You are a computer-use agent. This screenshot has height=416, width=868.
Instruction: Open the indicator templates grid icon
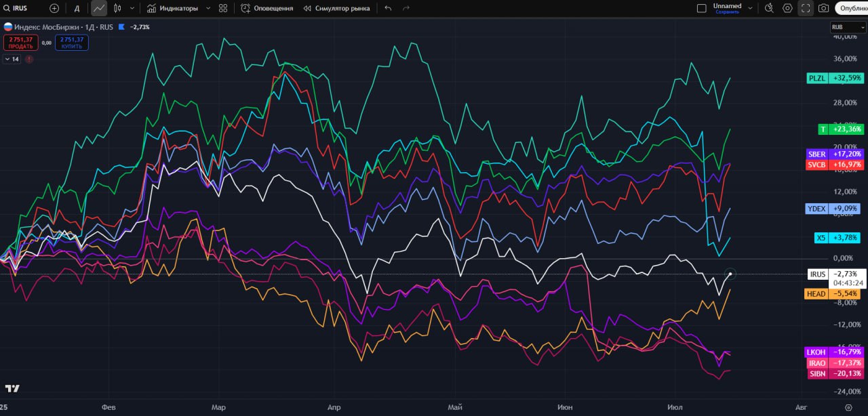[x=223, y=8]
